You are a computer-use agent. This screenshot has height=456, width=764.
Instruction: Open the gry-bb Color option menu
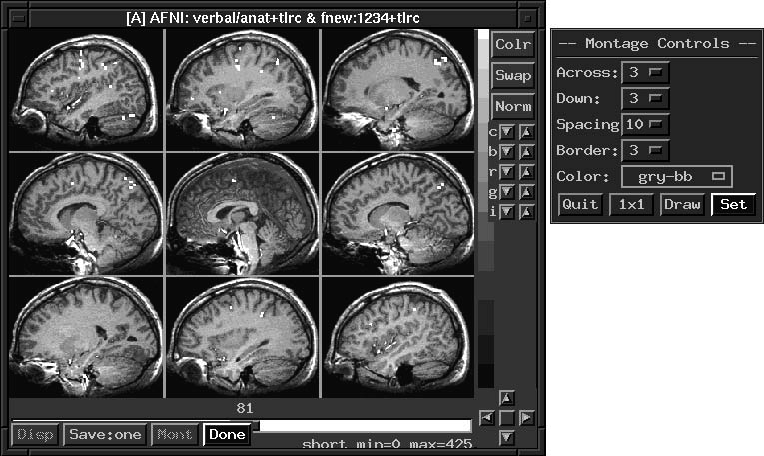pyautogui.click(x=677, y=176)
